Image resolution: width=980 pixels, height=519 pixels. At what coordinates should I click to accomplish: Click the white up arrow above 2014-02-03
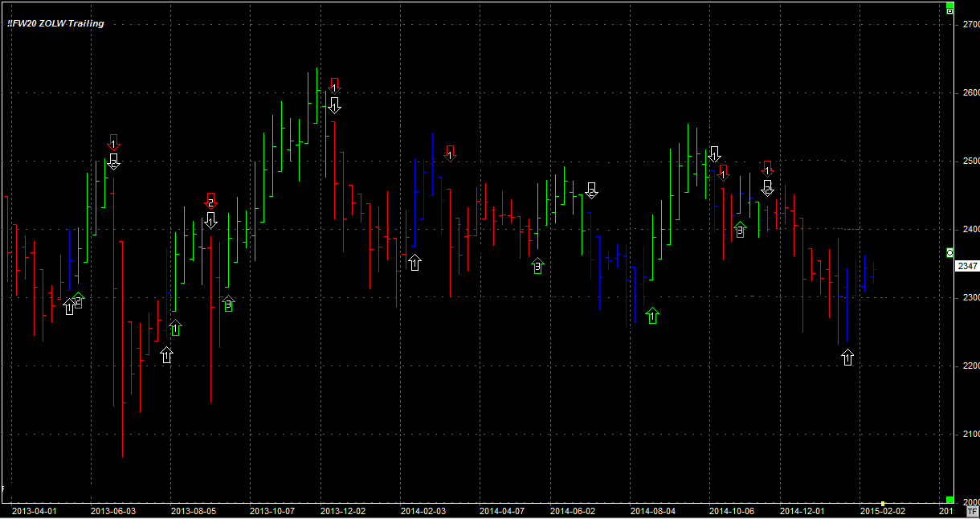[x=414, y=262]
